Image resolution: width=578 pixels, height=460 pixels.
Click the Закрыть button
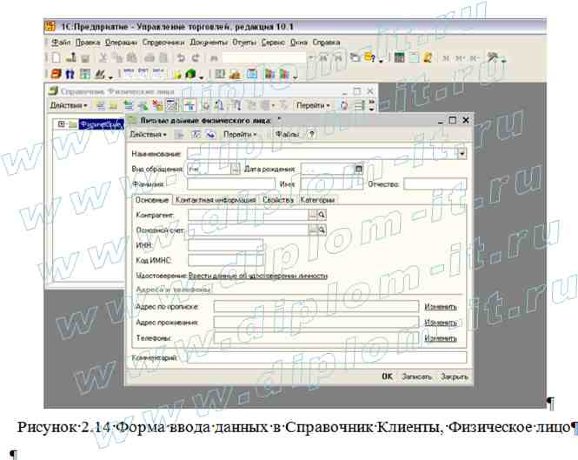coord(454,376)
